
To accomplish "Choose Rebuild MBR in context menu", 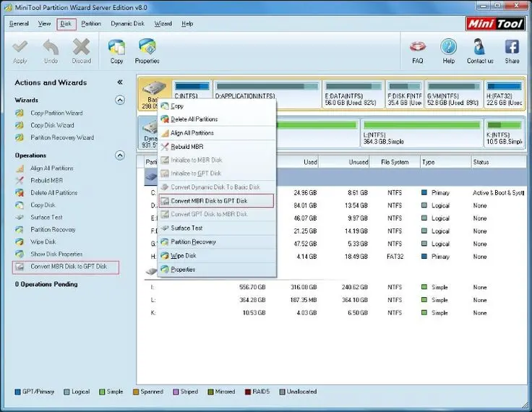I will click(217, 147).
